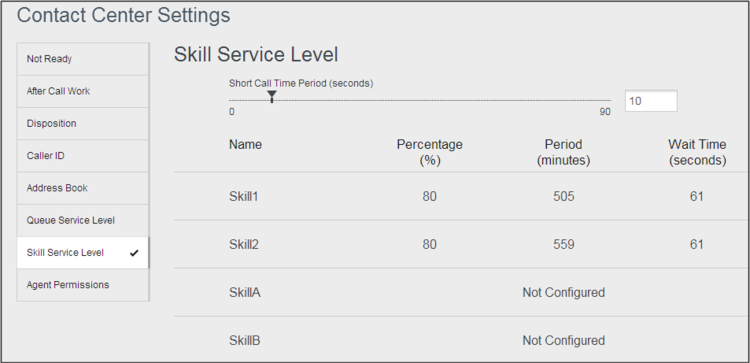This screenshot has height=363, width=750.
Task: Click SkillA Not Configured entry
Action: (x=563, y=292)
